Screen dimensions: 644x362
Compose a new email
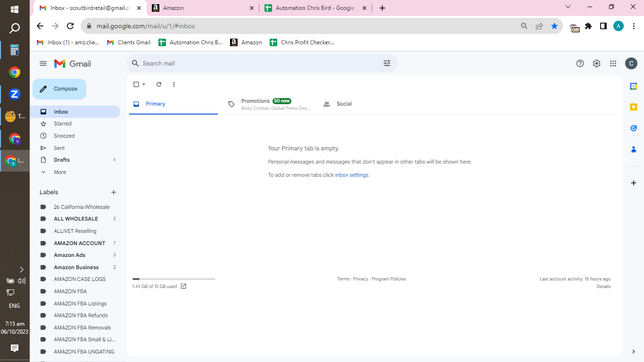59,89
